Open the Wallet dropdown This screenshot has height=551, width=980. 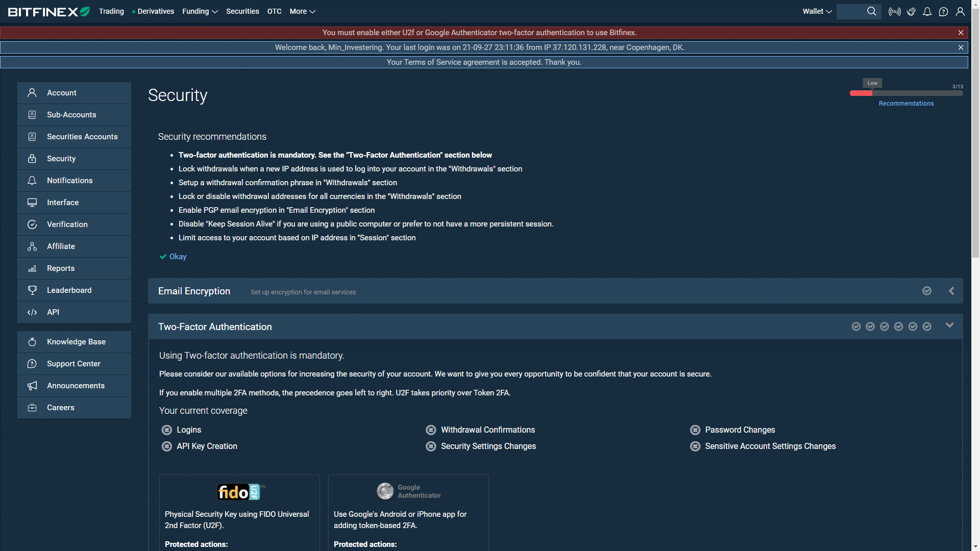click(x=817, y=11)
